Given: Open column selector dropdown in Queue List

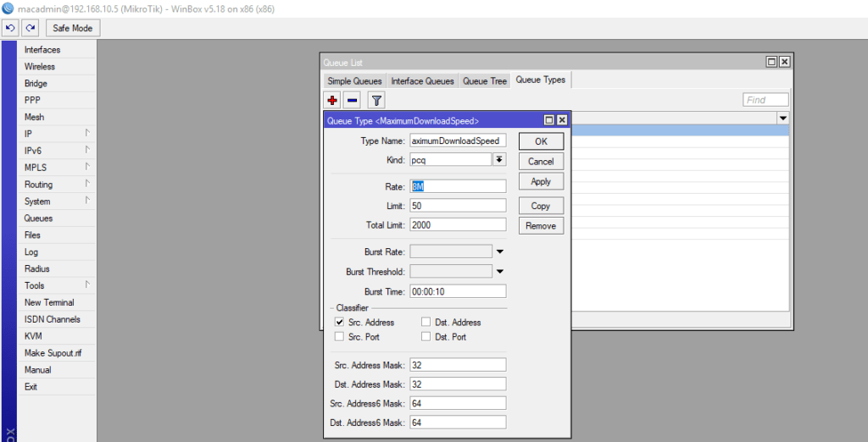Looking at the screenshot, I should (x=782, y=118).
